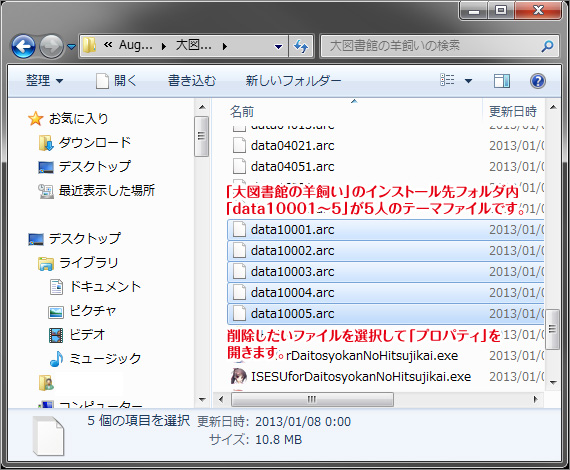Select the 大図... breadcrumb segment
This screenshot has width=570, height=470.
click(x=193, y=45)
